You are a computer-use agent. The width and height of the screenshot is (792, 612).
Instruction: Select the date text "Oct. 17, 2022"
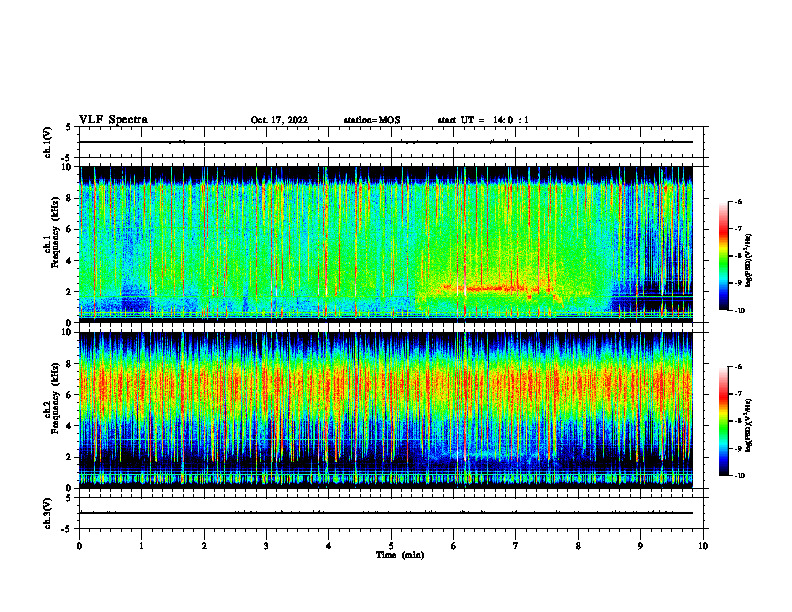(x=279, y=120)
